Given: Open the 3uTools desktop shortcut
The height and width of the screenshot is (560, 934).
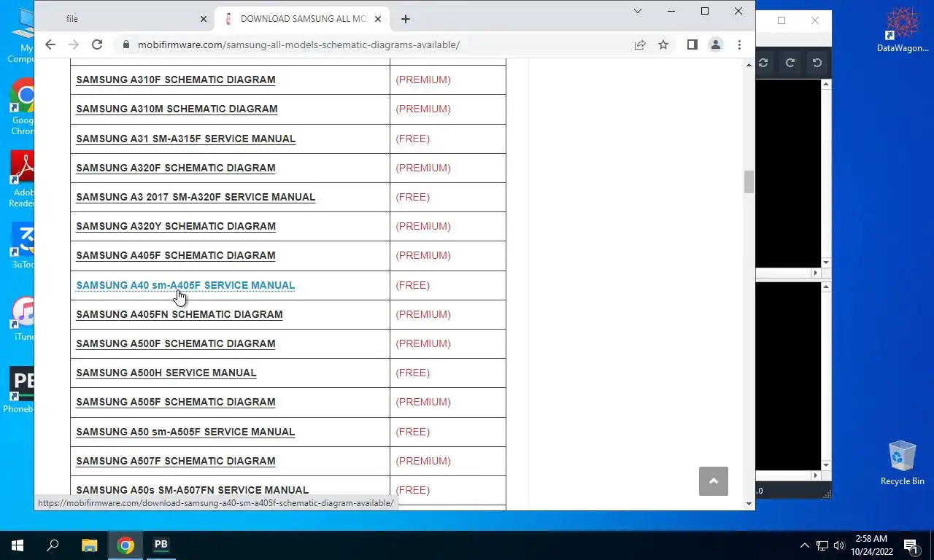Looking at the screenshot, I should (23, 246).
